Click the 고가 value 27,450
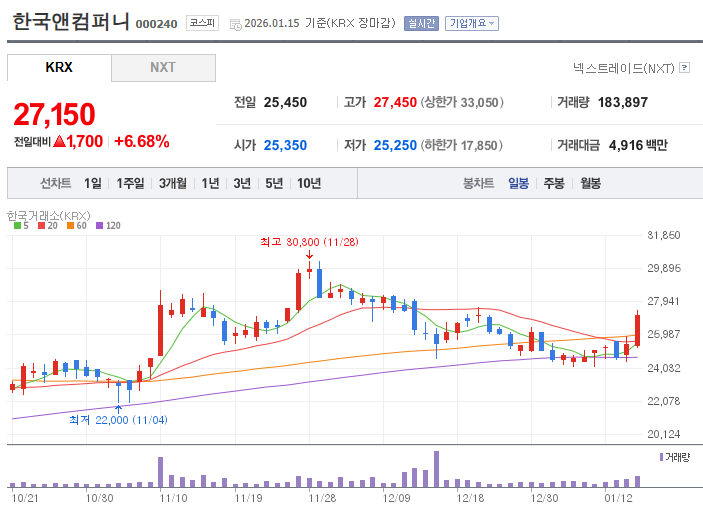The width and height of the screenshot is (703, 507). pos(395,103)
